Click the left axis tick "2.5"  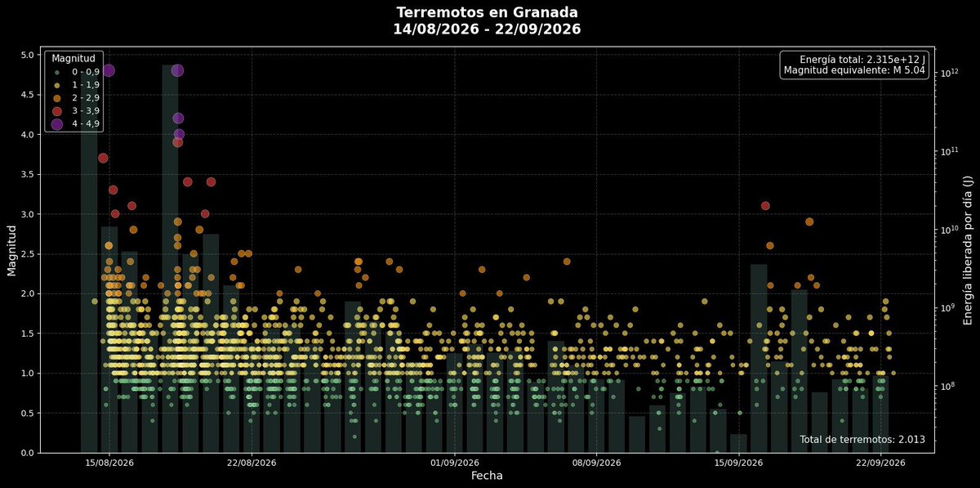(x=28, y=253)
